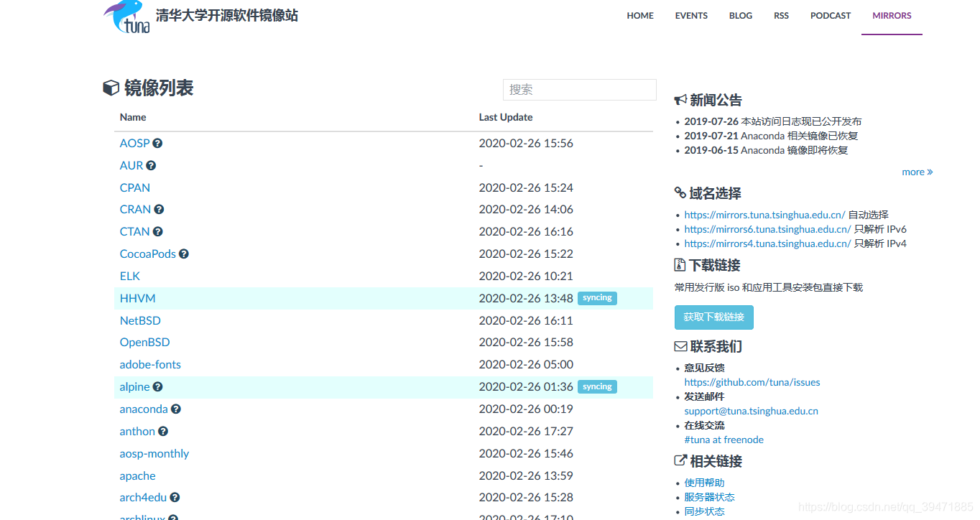
Task: Click the 'Last Update' column header
Action: (x=506, y=117)
